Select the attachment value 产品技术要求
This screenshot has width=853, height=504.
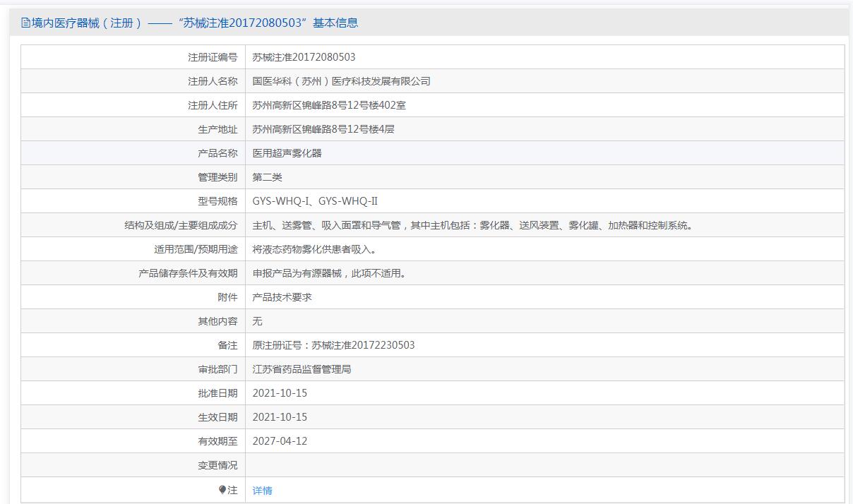click(282, 297)
